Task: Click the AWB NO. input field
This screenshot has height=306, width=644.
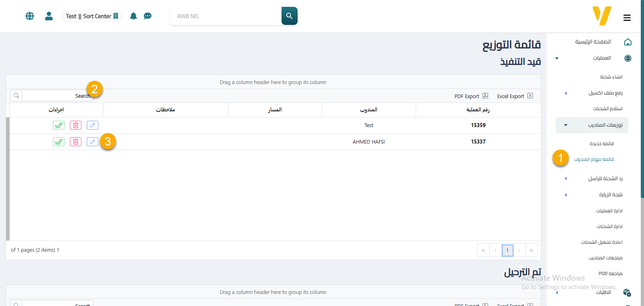Action: [226, 16]
